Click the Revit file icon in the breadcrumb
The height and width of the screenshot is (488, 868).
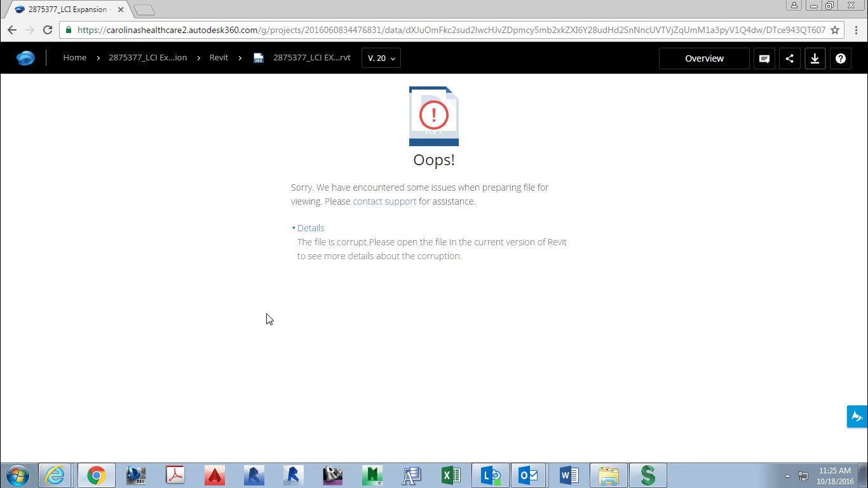[x=259, y=58]
